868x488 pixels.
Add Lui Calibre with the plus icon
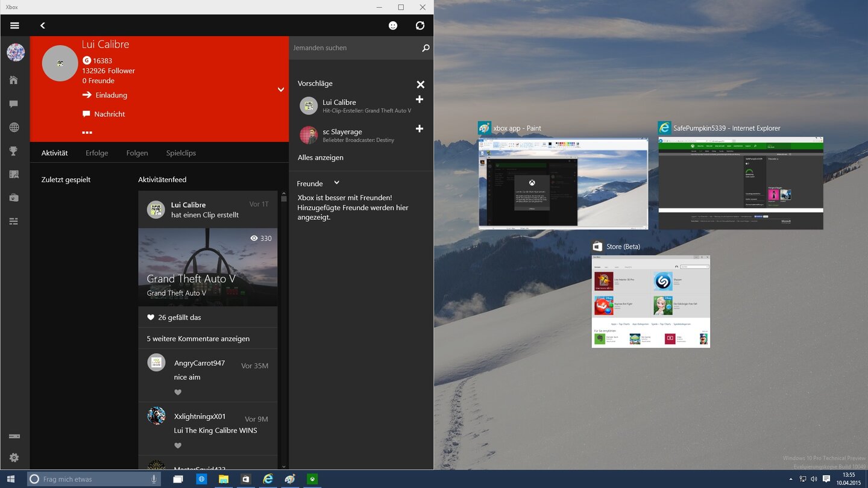[420, 99]
